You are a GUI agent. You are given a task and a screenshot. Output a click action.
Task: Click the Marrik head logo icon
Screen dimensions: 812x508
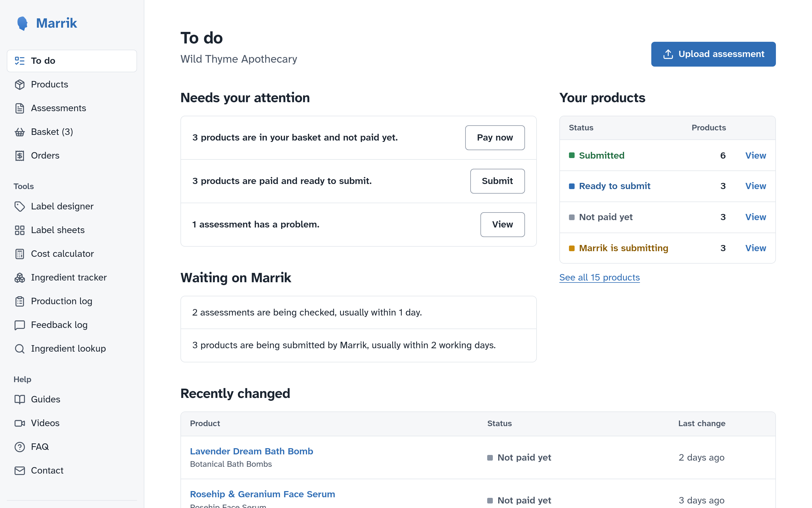23,23
